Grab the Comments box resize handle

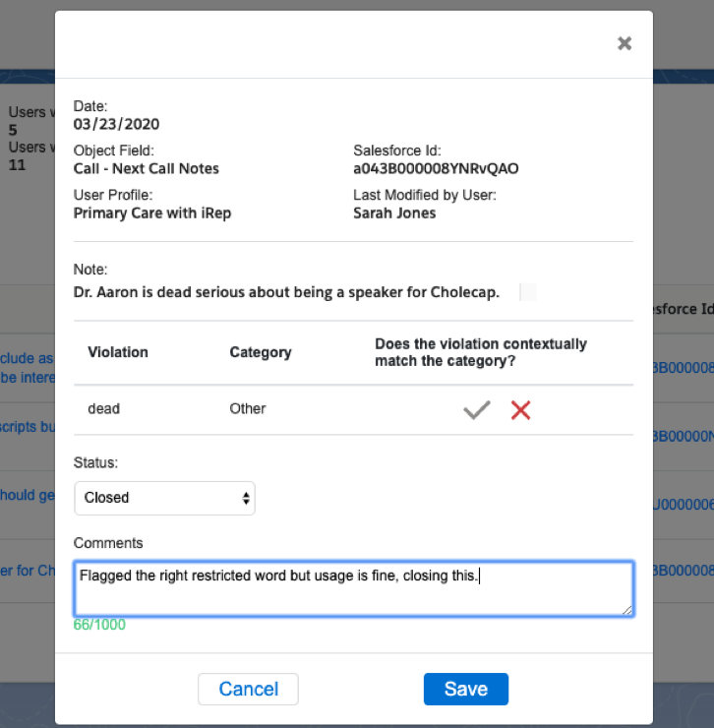[627, 610]
